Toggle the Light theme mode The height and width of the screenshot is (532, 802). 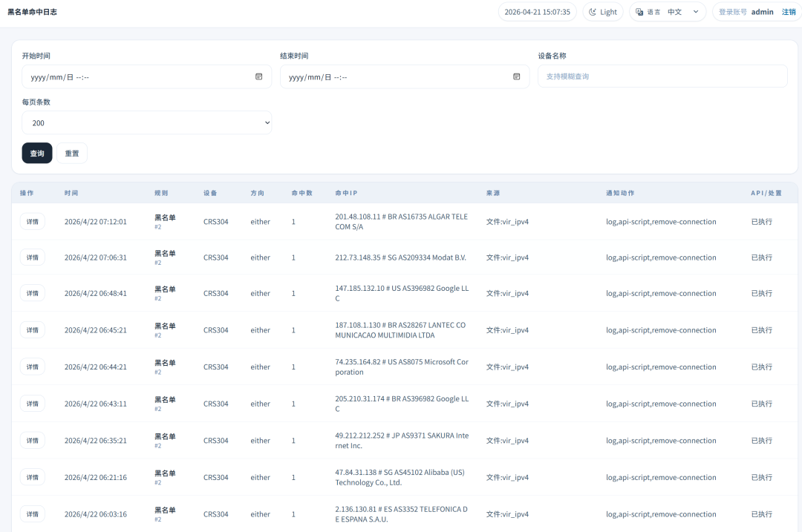pyautogui.click(x=603, y=12)
